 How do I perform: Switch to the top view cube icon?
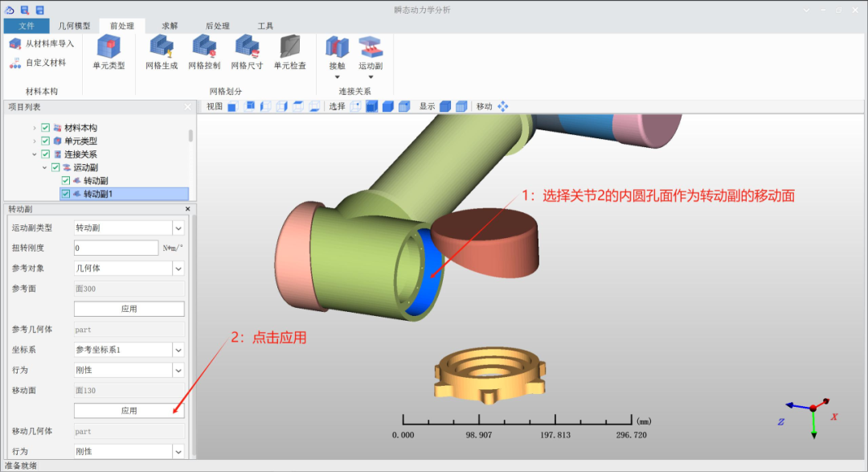click(298, 106)
